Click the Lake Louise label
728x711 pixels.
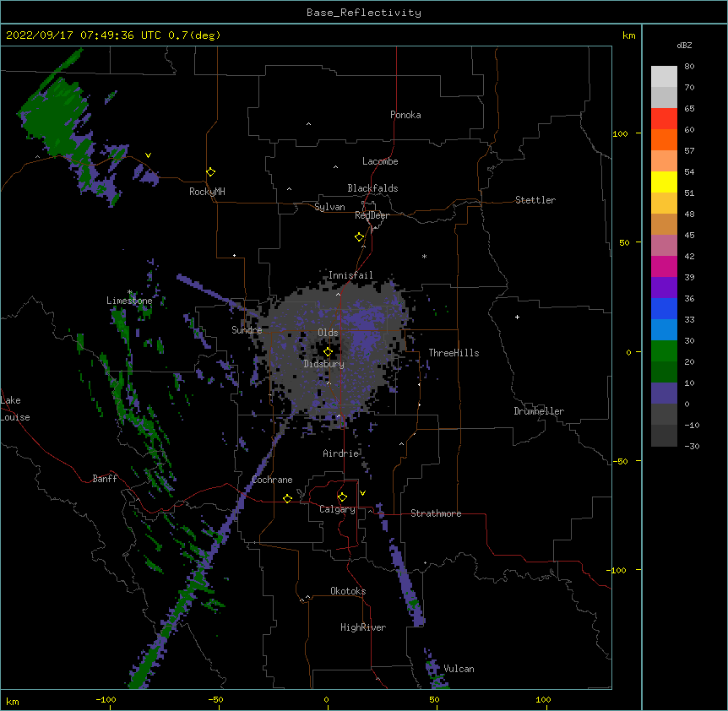tap(15, 409)
